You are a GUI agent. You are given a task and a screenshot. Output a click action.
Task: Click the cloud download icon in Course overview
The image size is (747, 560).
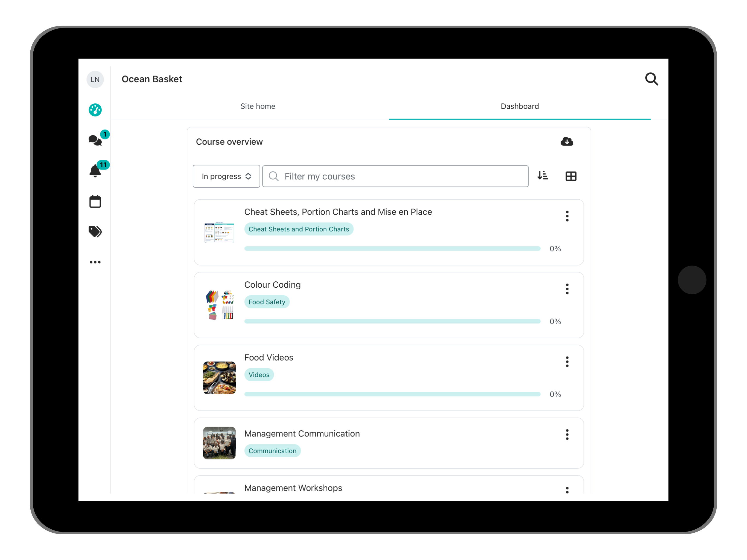coord(567,142)
